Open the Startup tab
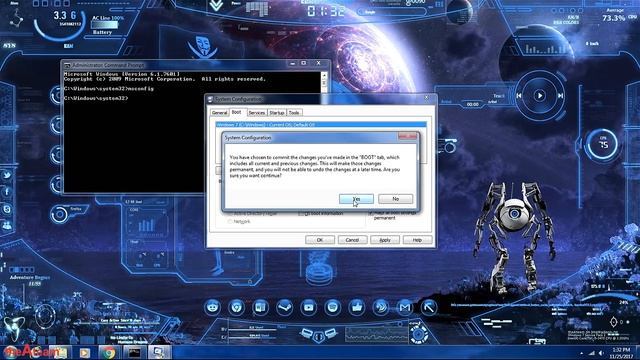 tap(277, 113)
